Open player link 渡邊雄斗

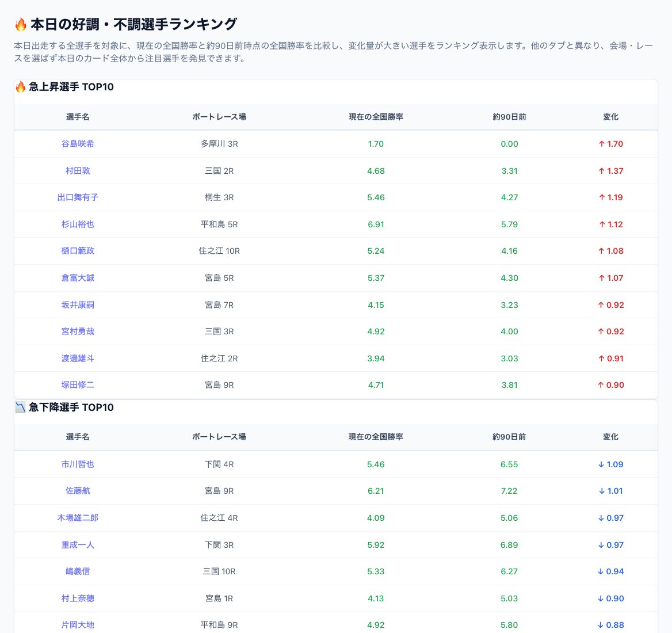[78, 359]
